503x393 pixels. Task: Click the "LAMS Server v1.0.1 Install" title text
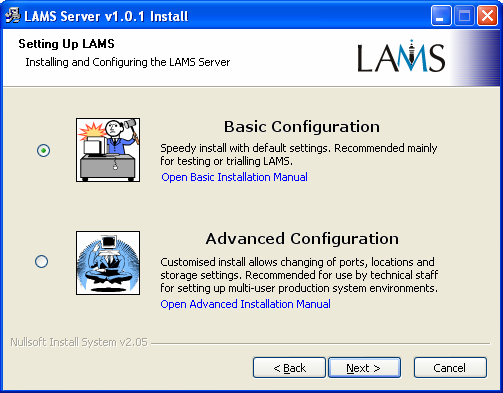(106, 16)
